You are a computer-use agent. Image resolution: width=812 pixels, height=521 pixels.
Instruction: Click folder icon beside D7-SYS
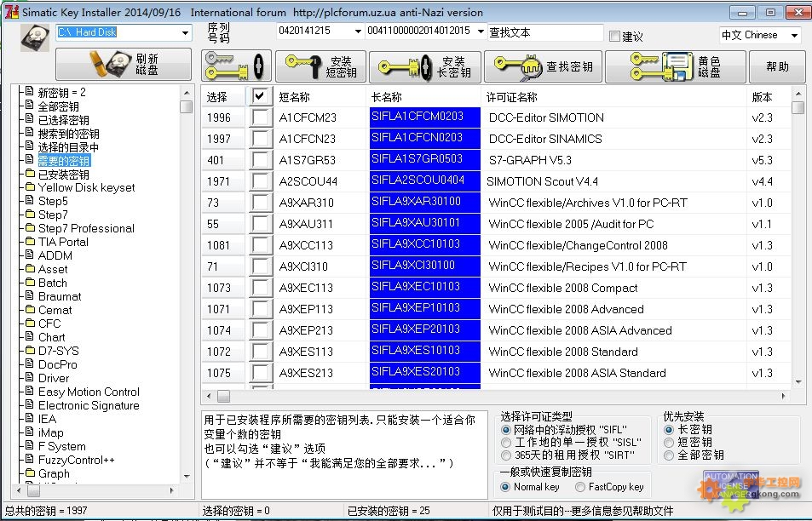pos(30,350)
